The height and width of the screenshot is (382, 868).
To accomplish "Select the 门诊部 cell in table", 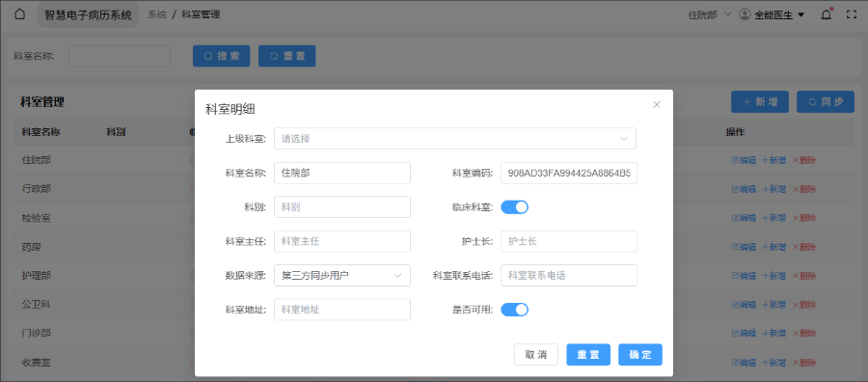I will 37,333.
